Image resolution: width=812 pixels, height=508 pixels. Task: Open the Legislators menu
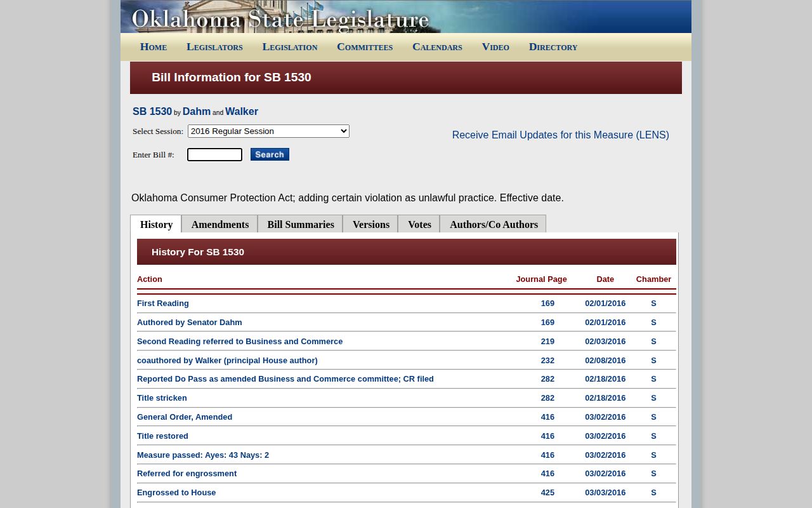tap(214, 47)
